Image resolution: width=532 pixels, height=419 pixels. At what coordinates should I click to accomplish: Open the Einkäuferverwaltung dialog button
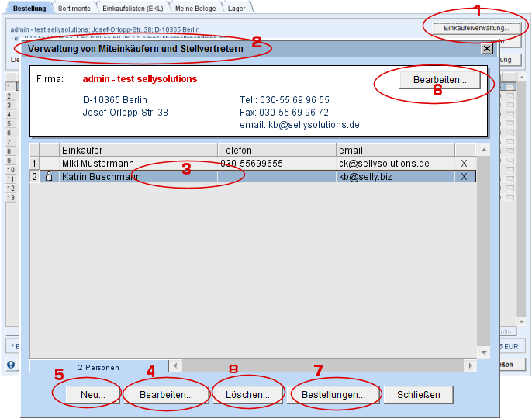point(476,28)
